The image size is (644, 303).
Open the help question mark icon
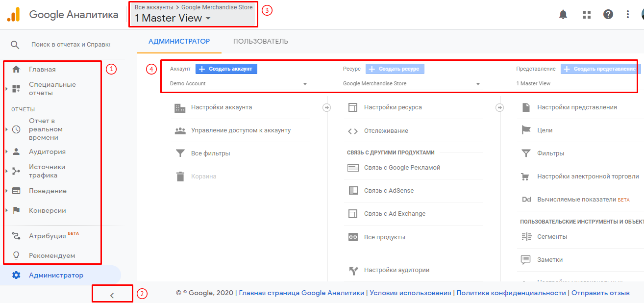(608, 15)
